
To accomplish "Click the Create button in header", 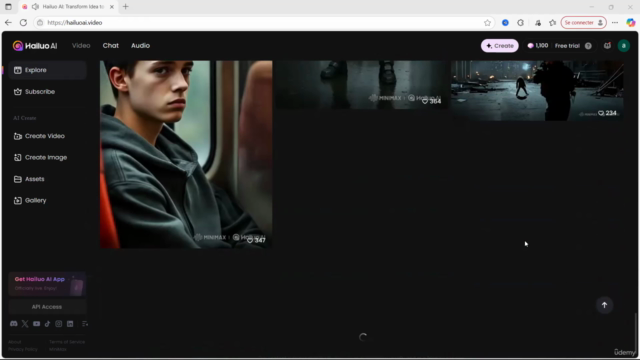I will click(500, 46).
